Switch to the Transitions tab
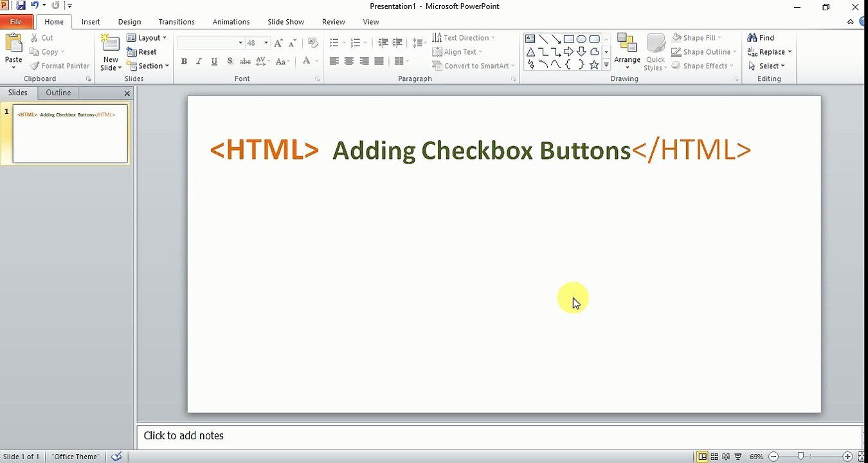The width and height of the screenshot is (868, 463). [177, 22]
